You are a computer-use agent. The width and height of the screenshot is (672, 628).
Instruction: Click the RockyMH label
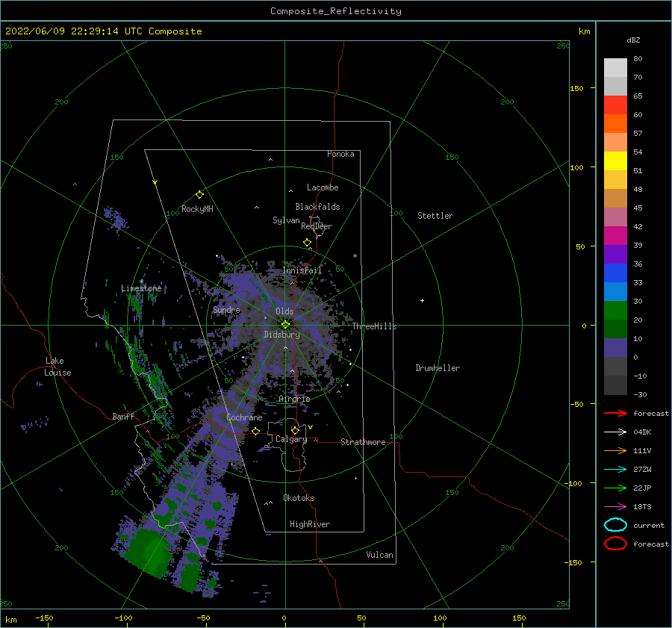click(197, 209)
